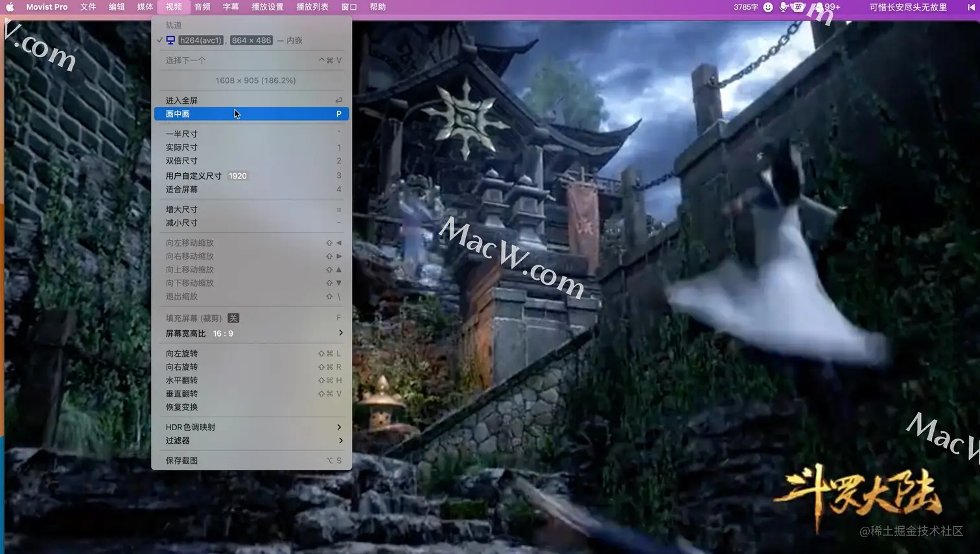Open the Movist Pro app menu
This screenshot has height=554, width=980.
(x=47, y=7)
